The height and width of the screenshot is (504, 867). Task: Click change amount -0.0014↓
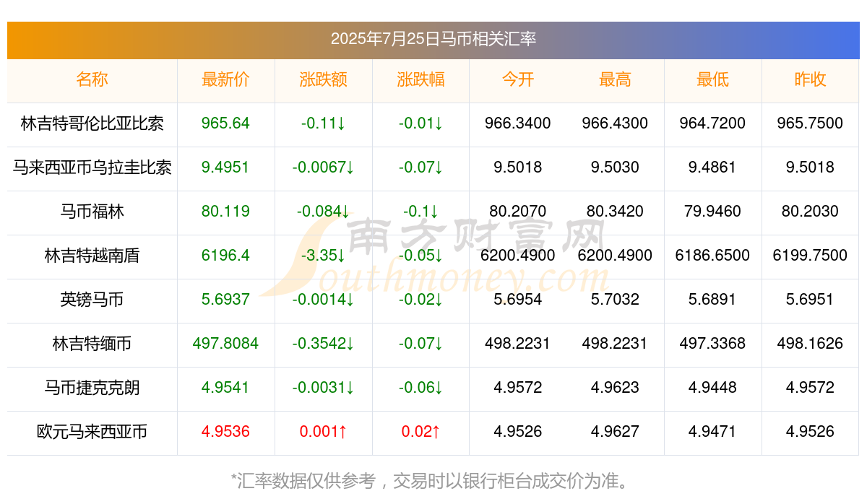(323, 300)
